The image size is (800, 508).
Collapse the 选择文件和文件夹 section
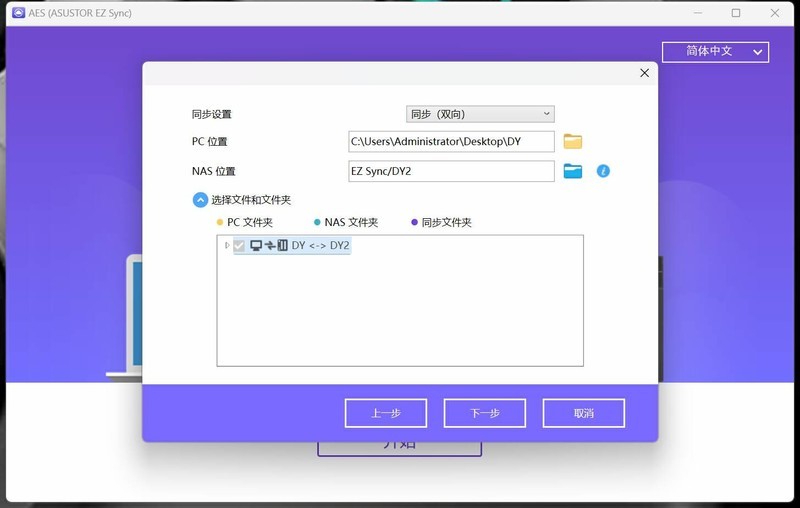pos(200,200)
